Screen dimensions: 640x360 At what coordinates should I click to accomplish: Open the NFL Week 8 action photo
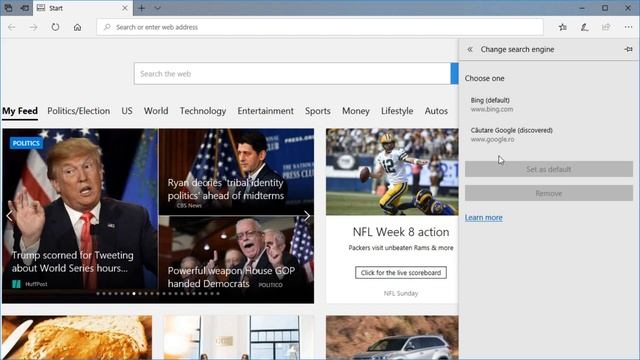point(392,172)
